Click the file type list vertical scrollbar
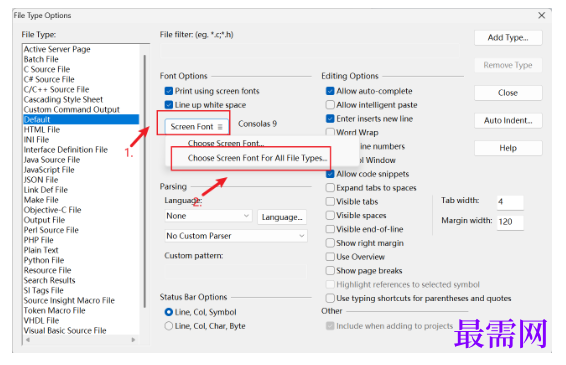 145,181
